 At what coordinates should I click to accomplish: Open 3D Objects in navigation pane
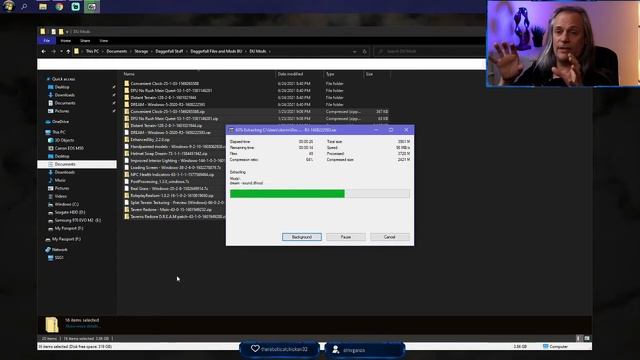point(64,140)
